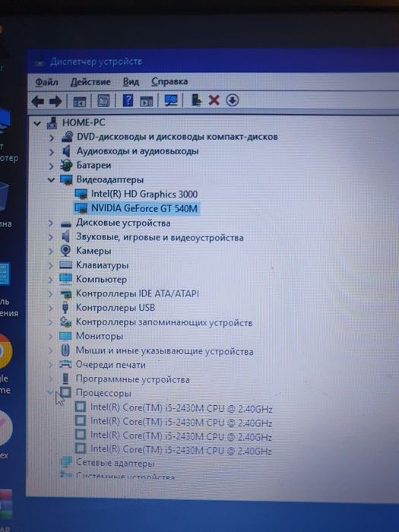The width and height of the screenshot is (399, 532).
Task: Expand DVD-дисководы category chevron
Action: pyautogui.click(x=51, y=138)
